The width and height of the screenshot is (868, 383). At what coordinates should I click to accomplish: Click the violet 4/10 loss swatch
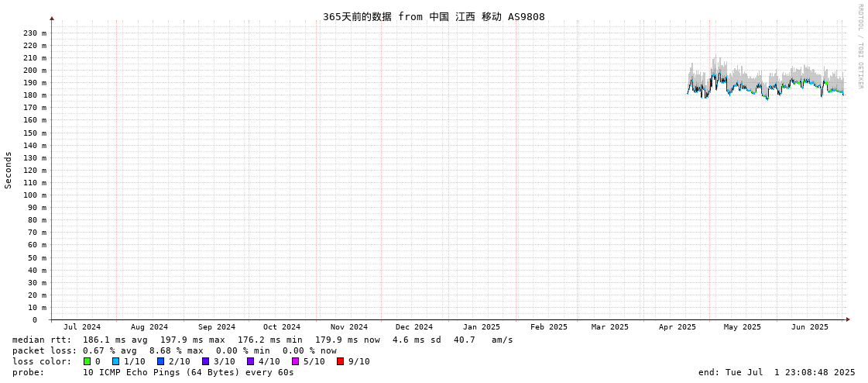250,361
